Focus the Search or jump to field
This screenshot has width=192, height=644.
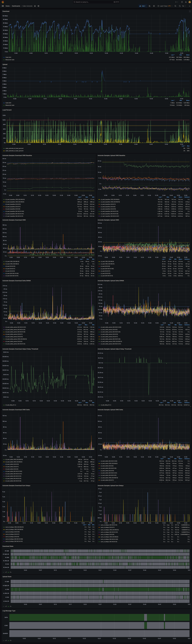click(x=96, y=2)
